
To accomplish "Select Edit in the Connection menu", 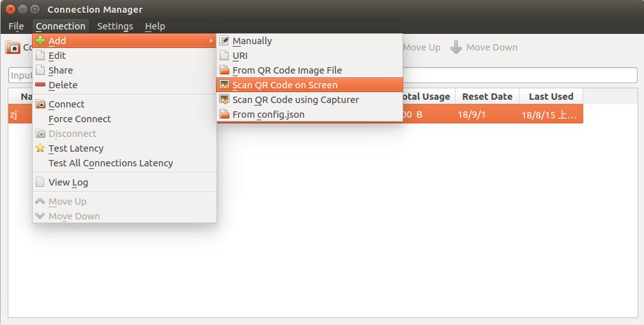I will pos(57,56).
